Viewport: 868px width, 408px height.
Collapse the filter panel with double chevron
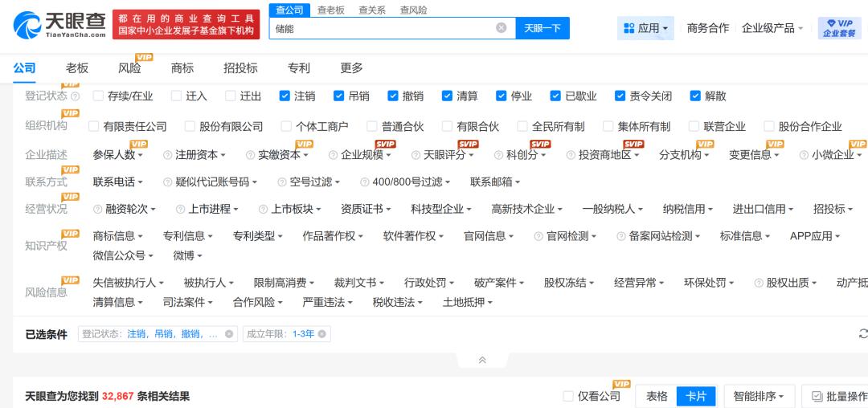(x=482, y=360)
